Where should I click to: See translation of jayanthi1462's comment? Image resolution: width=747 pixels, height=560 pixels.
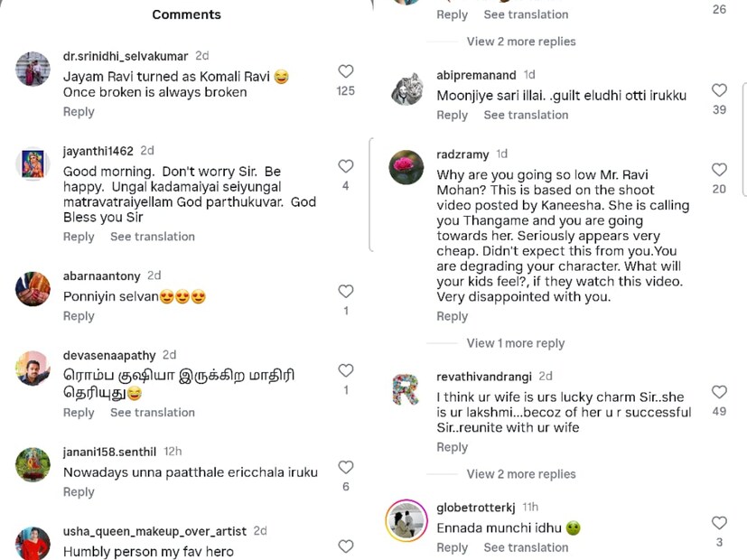153,237
